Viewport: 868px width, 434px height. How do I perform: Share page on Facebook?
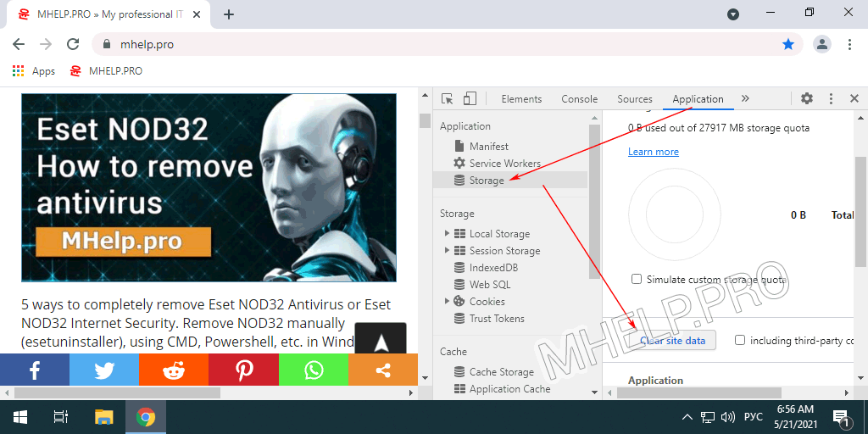[x=35, y=370]
